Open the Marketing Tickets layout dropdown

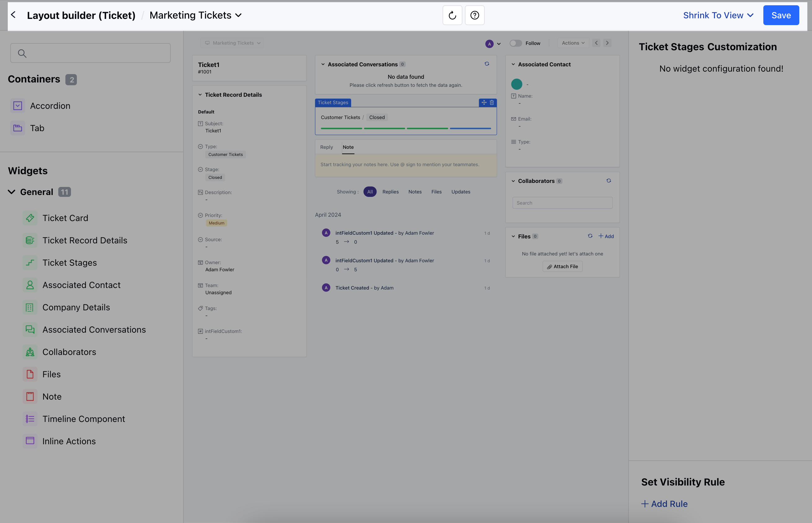(196, 15)
